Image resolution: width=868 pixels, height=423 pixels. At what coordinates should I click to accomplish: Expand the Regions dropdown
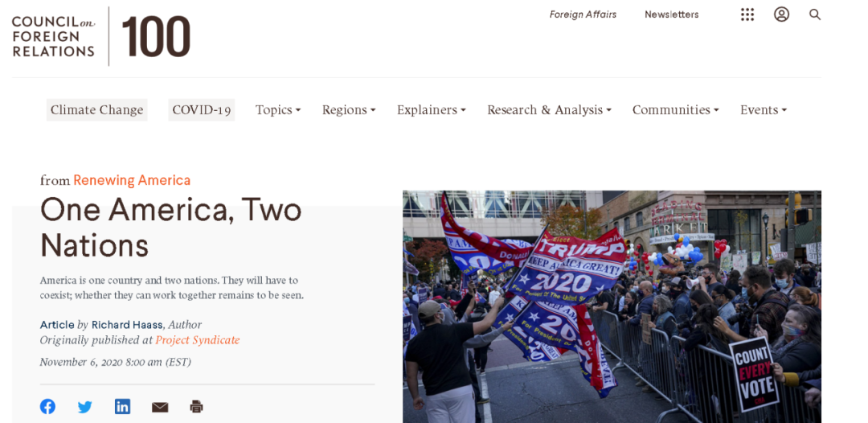[349, 109]
